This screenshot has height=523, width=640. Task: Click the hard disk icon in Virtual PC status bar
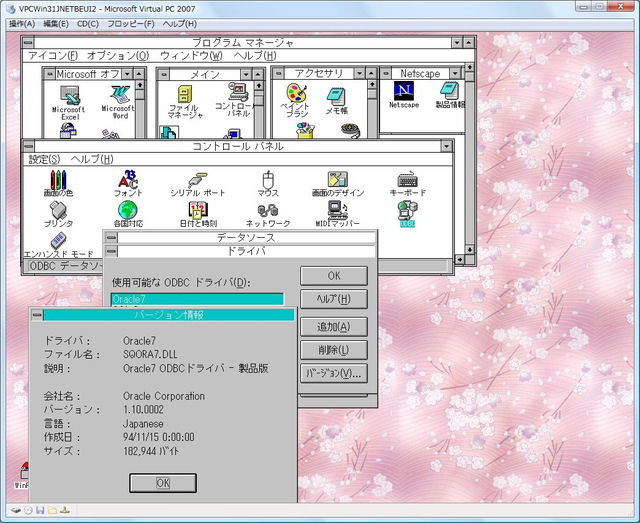coord(16,510)
